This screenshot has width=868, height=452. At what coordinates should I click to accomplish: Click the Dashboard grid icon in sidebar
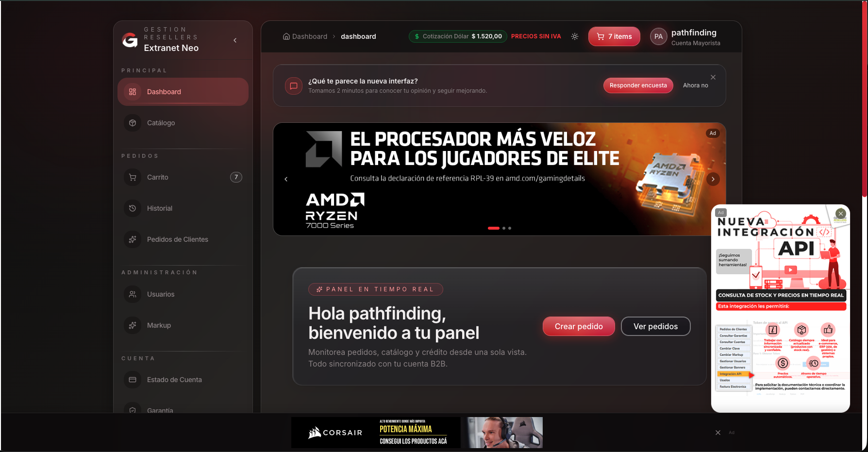(x=133, y=92)
